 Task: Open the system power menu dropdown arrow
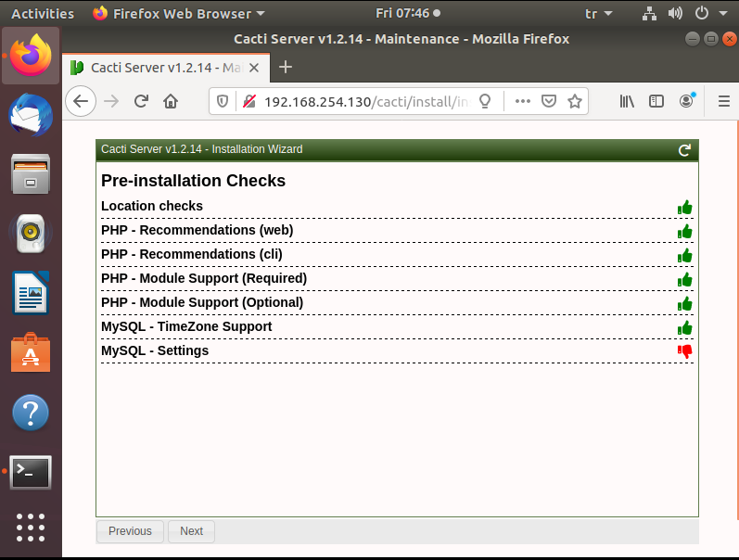[723, 13]
